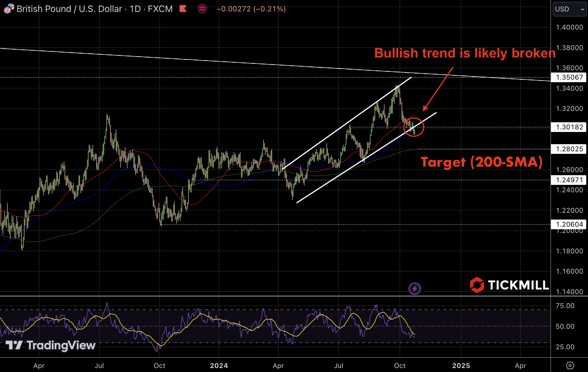This screenshot has width=588, height=372.
Task: Click the USD dropdown chevron arrow
Action: tap(582, 9)
